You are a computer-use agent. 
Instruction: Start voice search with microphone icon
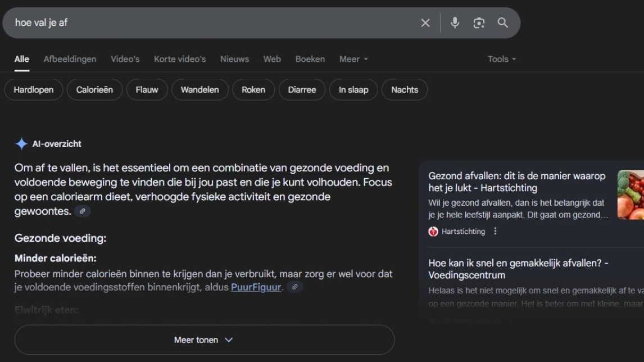coord(455,22)
